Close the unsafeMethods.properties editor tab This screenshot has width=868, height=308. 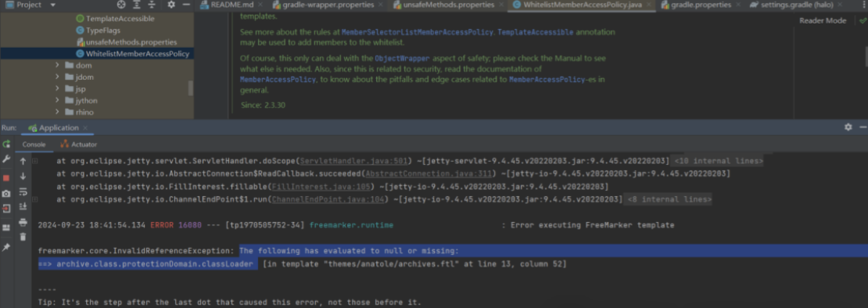501,5
